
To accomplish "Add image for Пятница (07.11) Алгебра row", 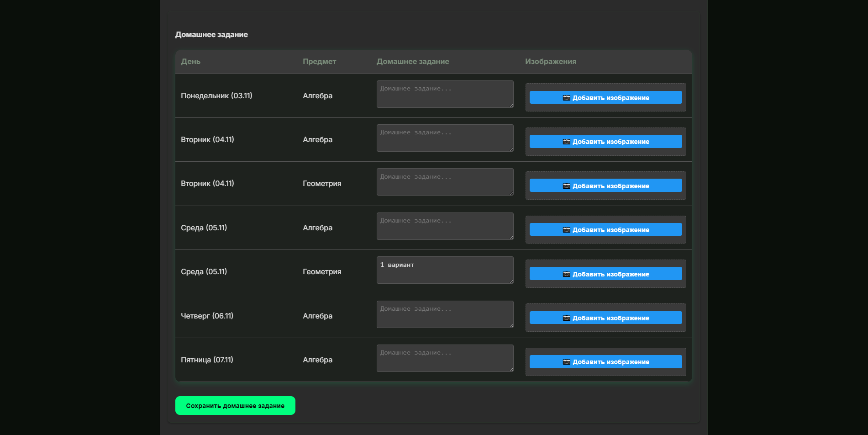I will click(x=605, y=362).
